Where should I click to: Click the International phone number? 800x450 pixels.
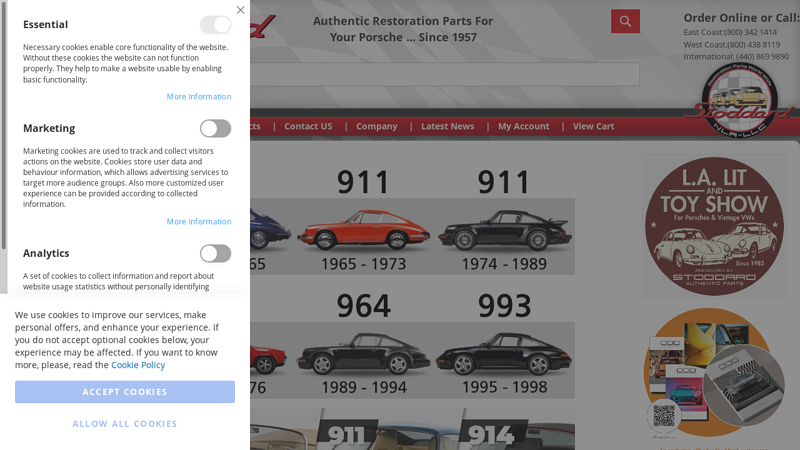click(x=762, y=57)
